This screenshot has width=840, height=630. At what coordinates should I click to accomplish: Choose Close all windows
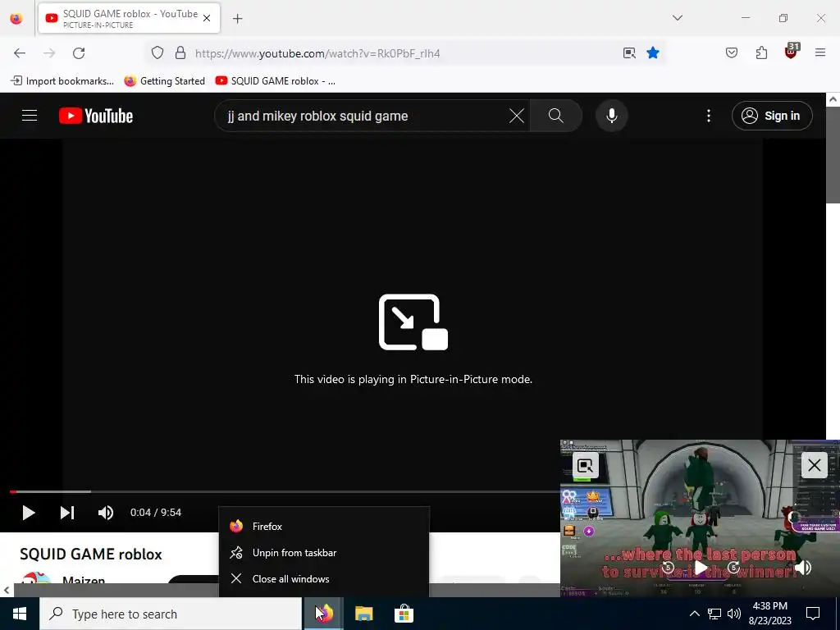pyautogui.click(x=324, y=579)
